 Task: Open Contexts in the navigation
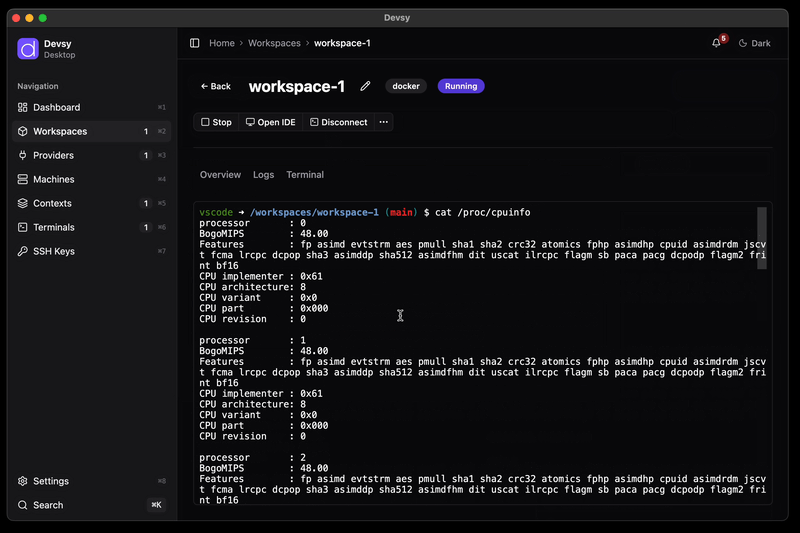[x=91, y=203]
